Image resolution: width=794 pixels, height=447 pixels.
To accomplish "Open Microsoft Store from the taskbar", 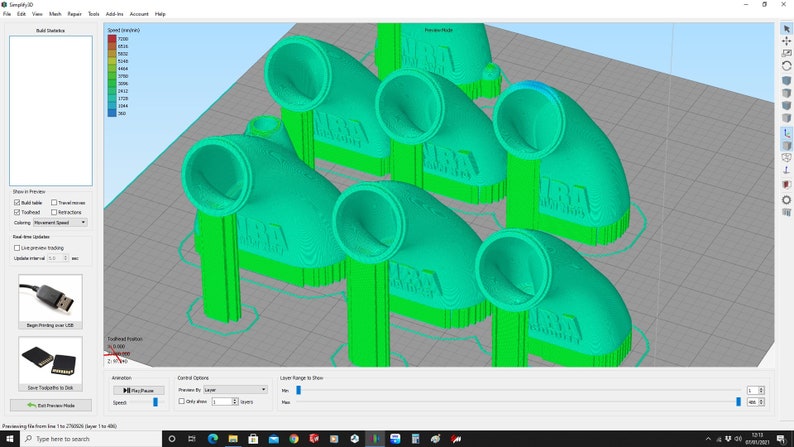I will (x=253, y=439).
